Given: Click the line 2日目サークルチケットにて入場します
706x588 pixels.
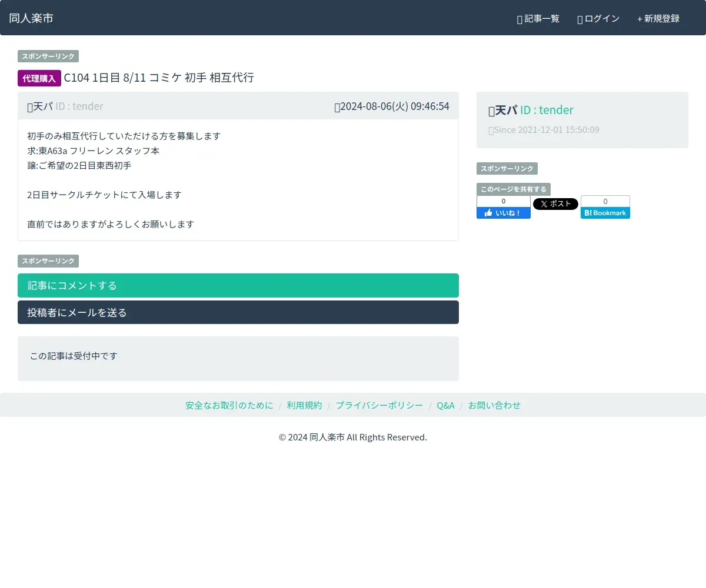Looking at the screenshot, I should [x=104, y=195].
